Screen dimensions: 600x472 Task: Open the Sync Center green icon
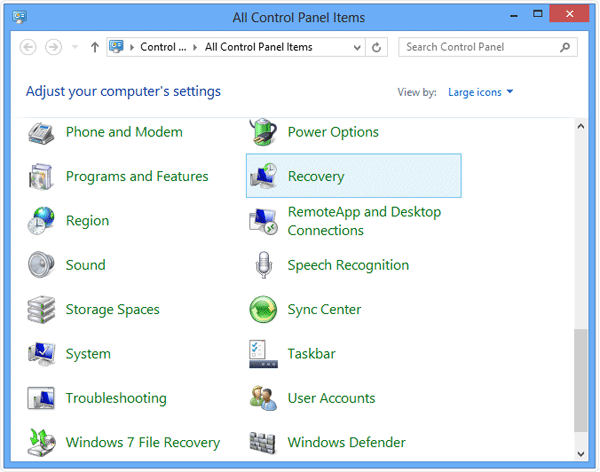[x=263, y=310]
